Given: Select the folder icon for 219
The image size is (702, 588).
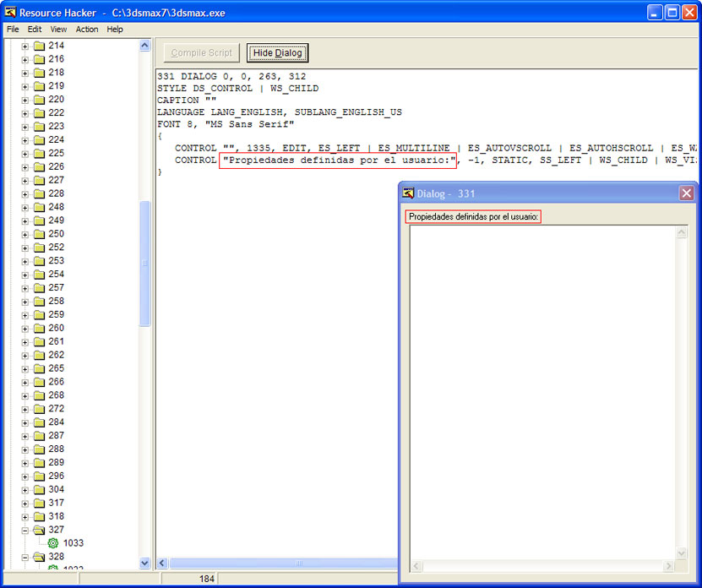Looking at the screenshot, I should click(x=40, y=86).
